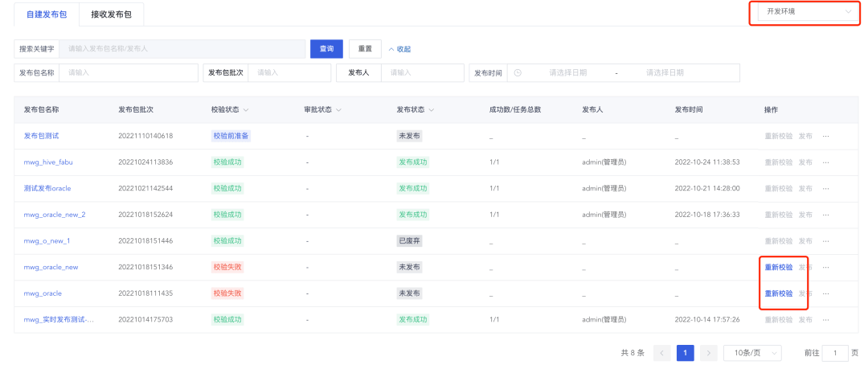Viewport: 868px width, 365px height.
Task: Click the previous page arrow in pagination
Action: (662, 352)
